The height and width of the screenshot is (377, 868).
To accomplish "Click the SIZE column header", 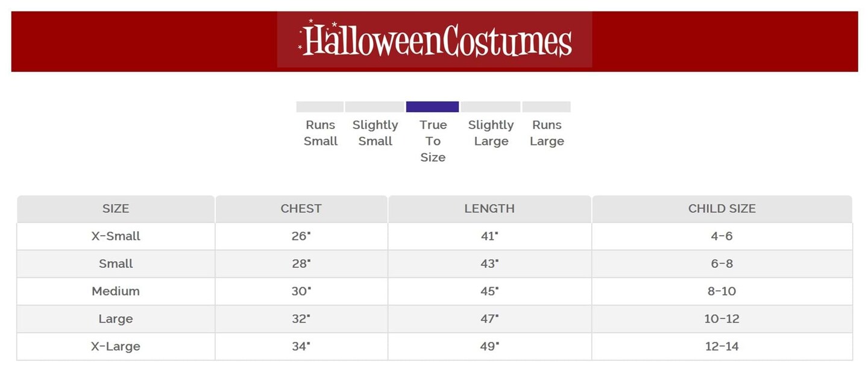I will pos(116,209).
